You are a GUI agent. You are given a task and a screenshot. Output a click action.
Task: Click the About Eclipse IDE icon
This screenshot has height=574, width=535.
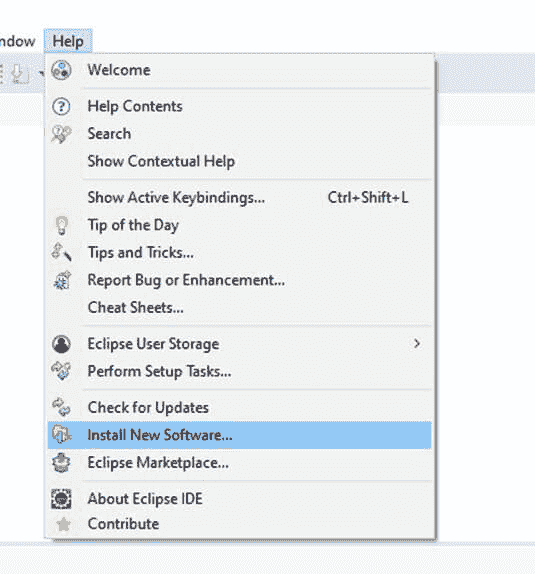coord(61,499)
